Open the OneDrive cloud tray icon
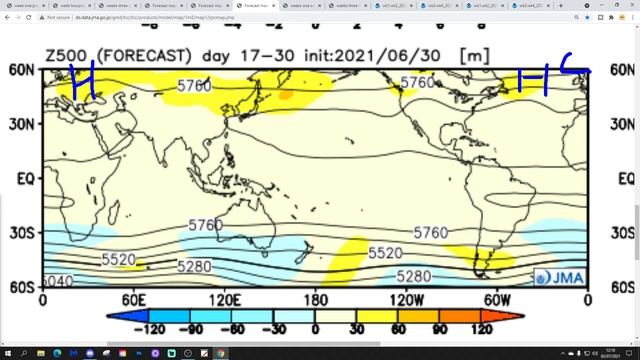The width and height of the screenshot is (640, 360). (571, 353)
